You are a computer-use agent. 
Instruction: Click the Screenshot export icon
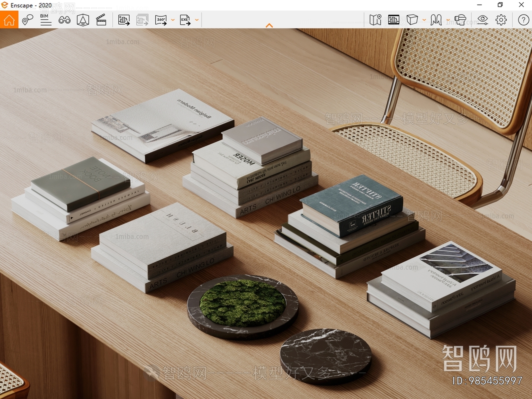(124, 20)
